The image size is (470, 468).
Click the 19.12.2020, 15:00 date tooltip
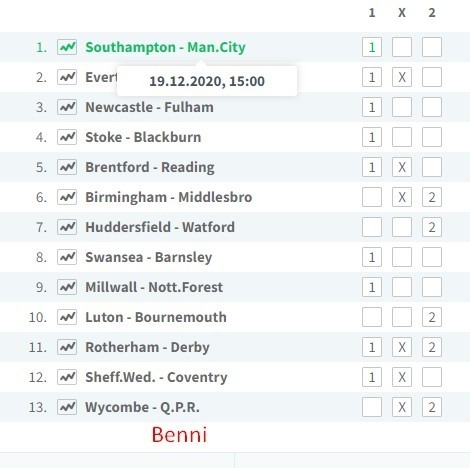(207, 81)
